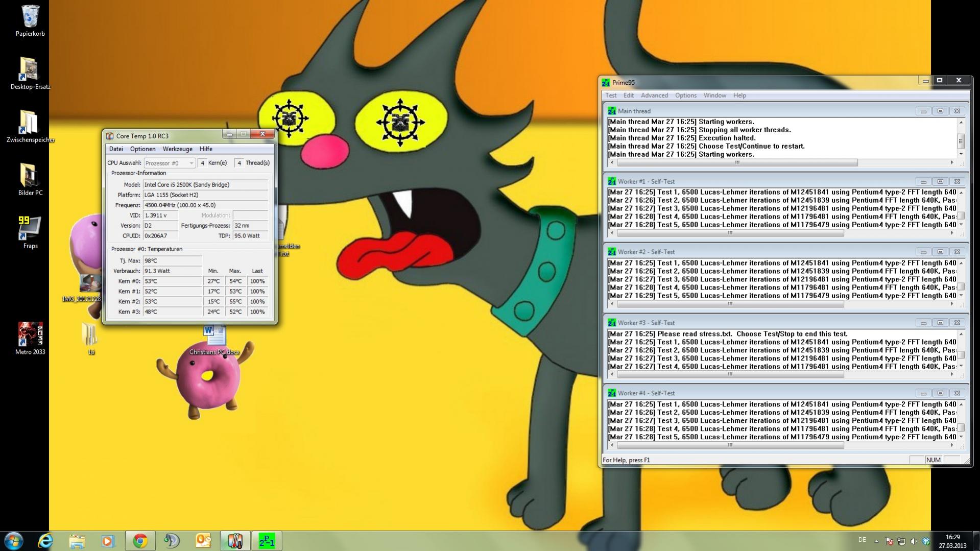Image resolution: width=980 pixels, height=551 pixels.
Task: Open the volume speaker tray icon
Action: pos(914,541)
